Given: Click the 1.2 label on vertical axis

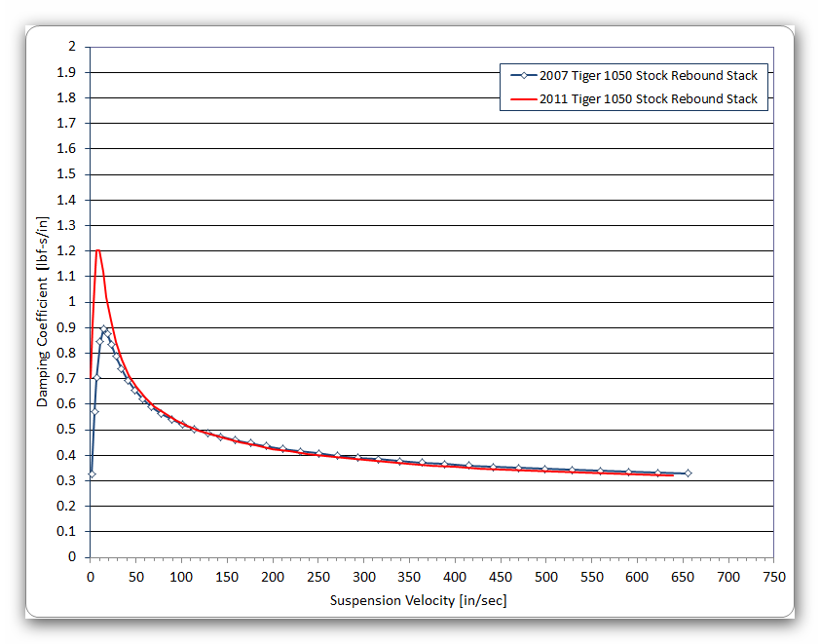Looking at the screenshot, I should pyautogui.click(x=66, y=250).
